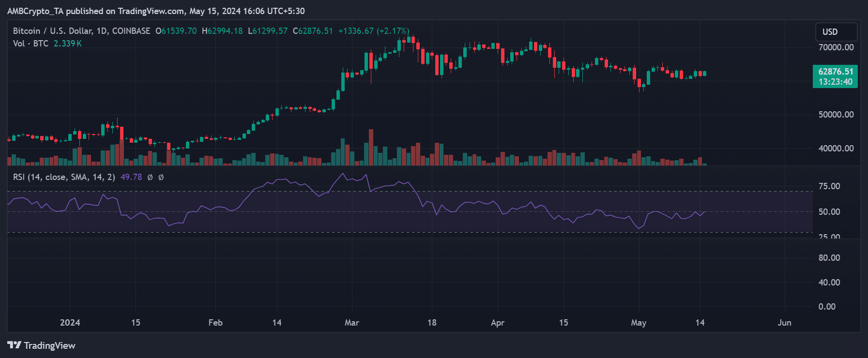
Task: Click the RSI (14, close, SMA, 14, 2) label
Action: click(64, 177)
